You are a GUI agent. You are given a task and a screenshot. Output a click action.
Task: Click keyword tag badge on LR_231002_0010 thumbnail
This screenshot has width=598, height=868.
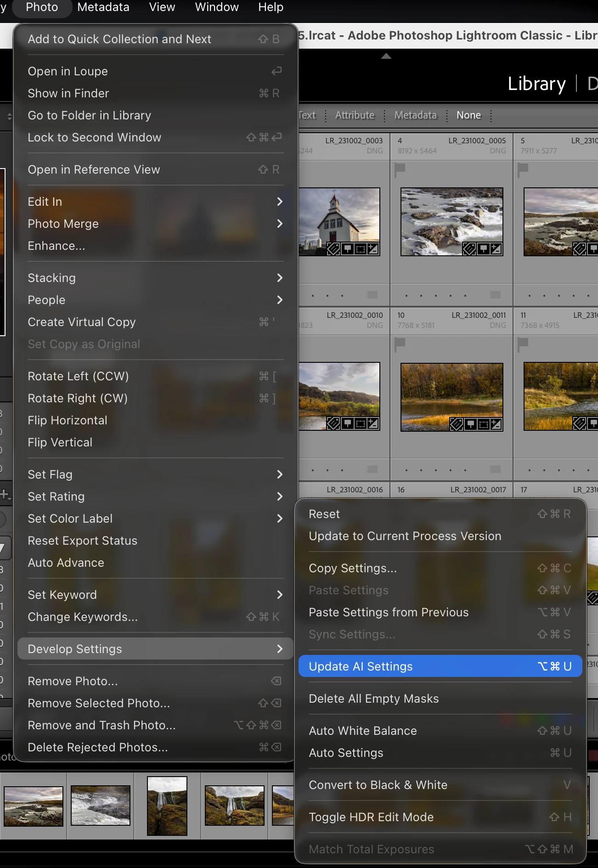pos(334,423)
